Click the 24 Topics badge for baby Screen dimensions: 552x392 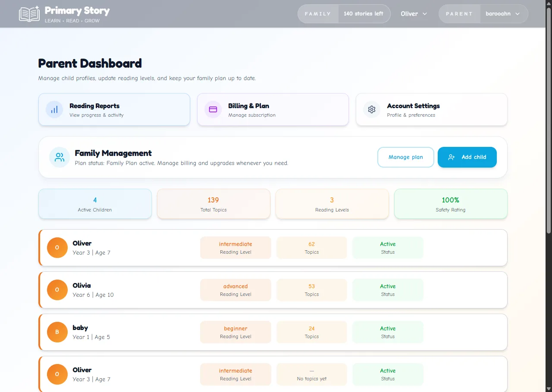pyautogui.click(x=312, y=332)
